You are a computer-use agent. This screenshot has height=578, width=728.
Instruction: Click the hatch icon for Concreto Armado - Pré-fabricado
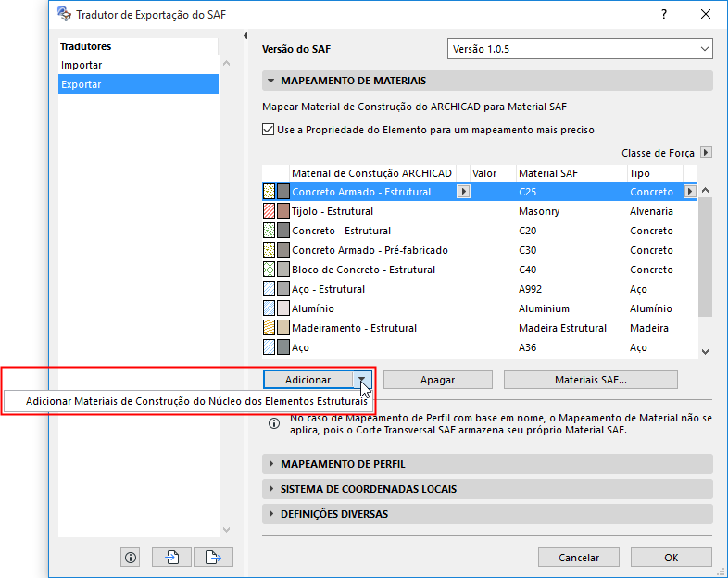269,250
